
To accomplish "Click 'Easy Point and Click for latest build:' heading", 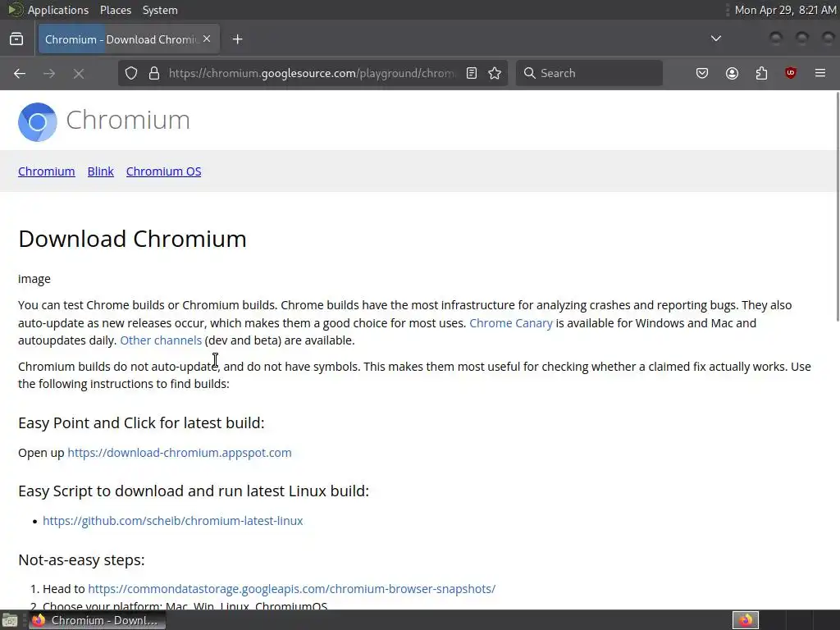I will 141,422.
